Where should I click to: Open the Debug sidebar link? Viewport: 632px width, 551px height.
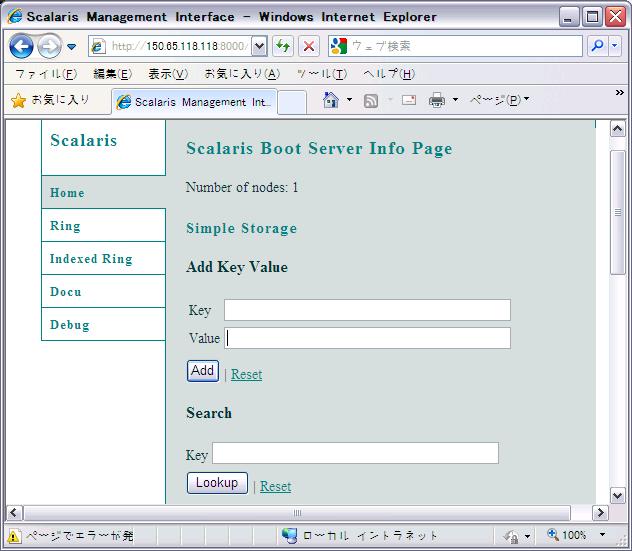pyautogui.click(x=70, y=325)
